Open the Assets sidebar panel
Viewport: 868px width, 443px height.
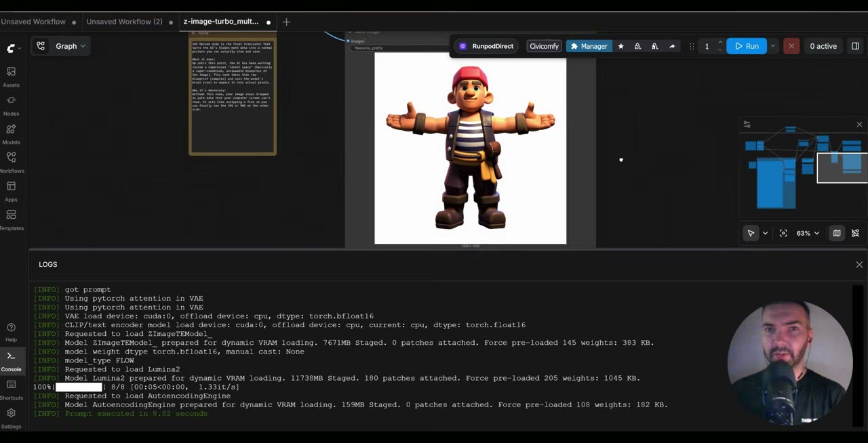coord(11,77)
